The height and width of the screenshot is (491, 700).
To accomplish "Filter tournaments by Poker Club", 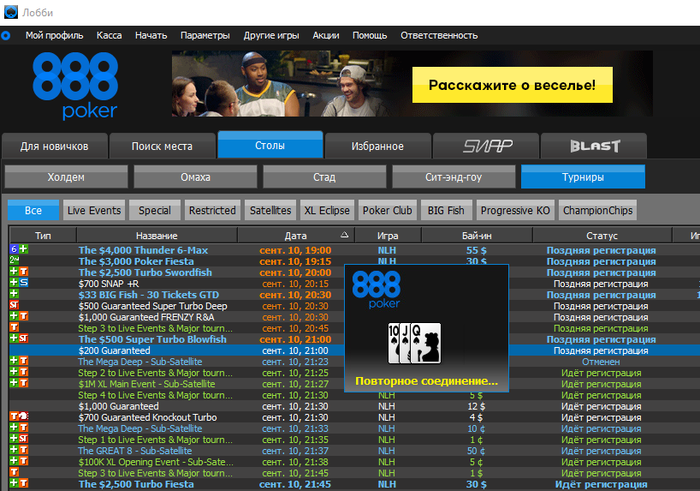I will (388, 210).
